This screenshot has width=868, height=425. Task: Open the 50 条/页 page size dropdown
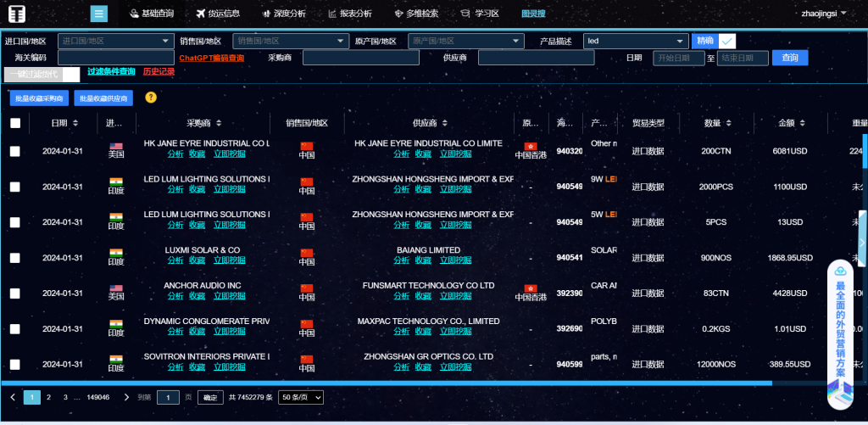click(x=301, y=397)
